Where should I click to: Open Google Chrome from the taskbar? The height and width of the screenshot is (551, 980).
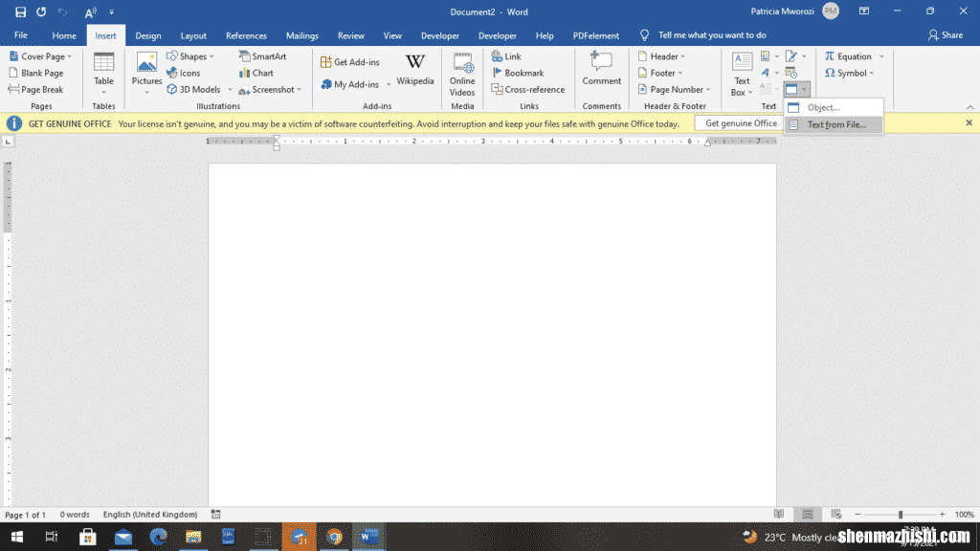point(334,537)
